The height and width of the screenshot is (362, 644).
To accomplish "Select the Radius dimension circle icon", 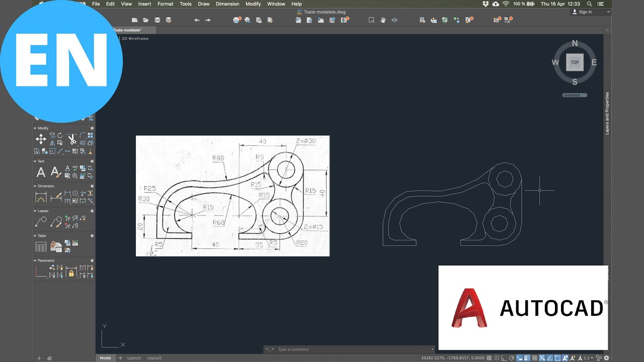I will coord(75,193).
